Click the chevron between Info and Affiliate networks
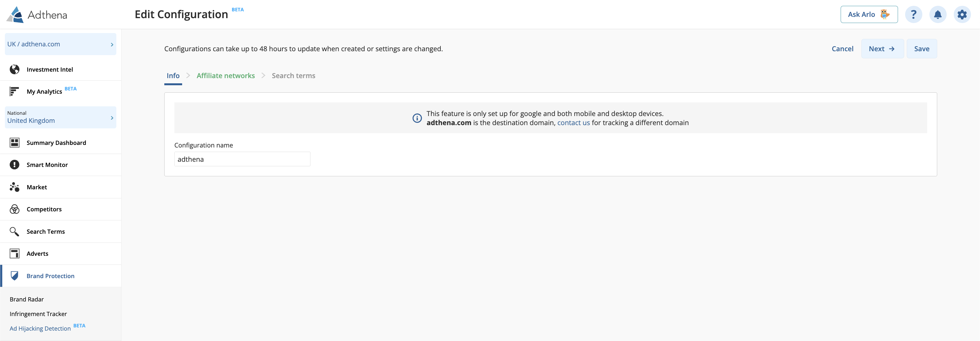Screen dimensions: 980x341 coord(188,75)
